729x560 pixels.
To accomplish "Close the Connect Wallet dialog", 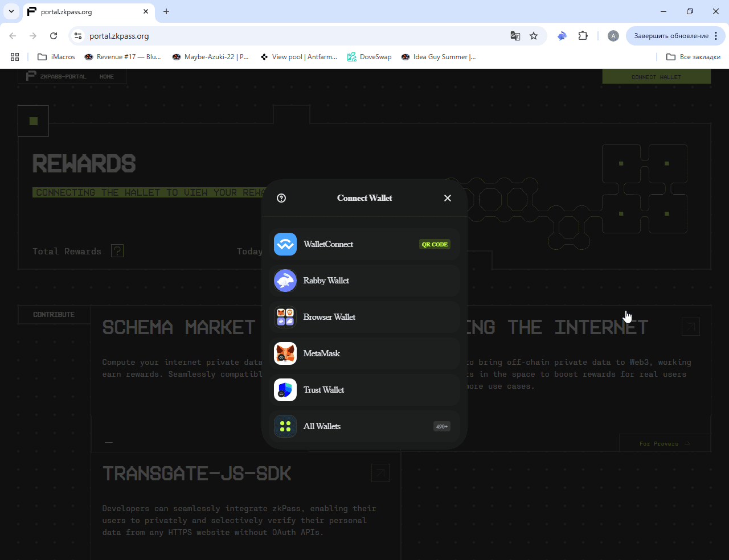I will (x=448, y=198).
